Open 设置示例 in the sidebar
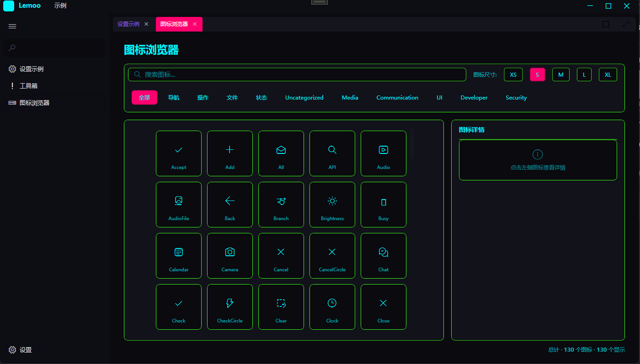 (54, 69)
